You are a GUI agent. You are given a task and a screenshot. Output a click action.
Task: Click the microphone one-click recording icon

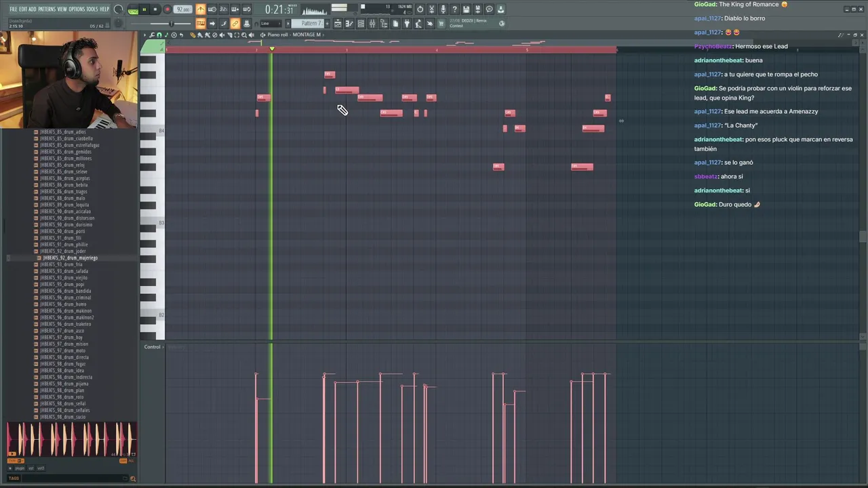click(x=443, y=9)
